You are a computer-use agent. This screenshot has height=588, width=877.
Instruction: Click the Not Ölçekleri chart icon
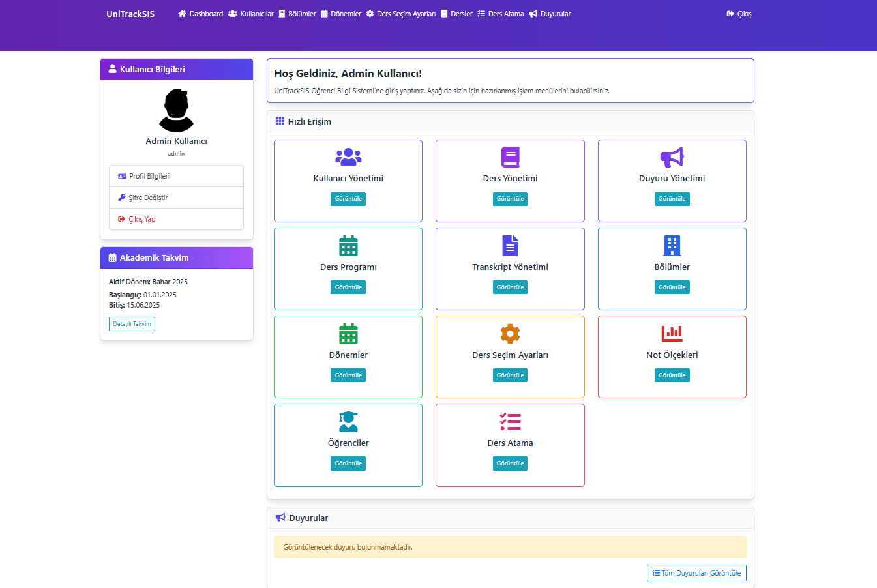click(x=672, y=334)
